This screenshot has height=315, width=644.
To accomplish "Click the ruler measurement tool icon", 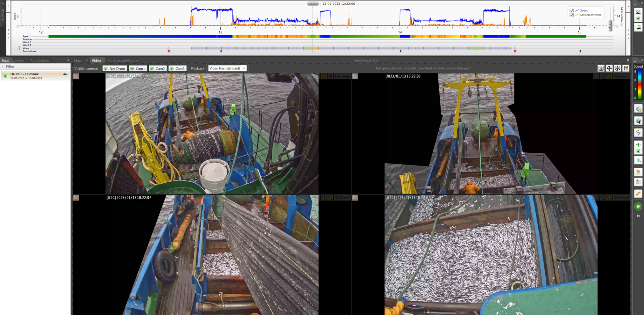I will pos(638,194).
